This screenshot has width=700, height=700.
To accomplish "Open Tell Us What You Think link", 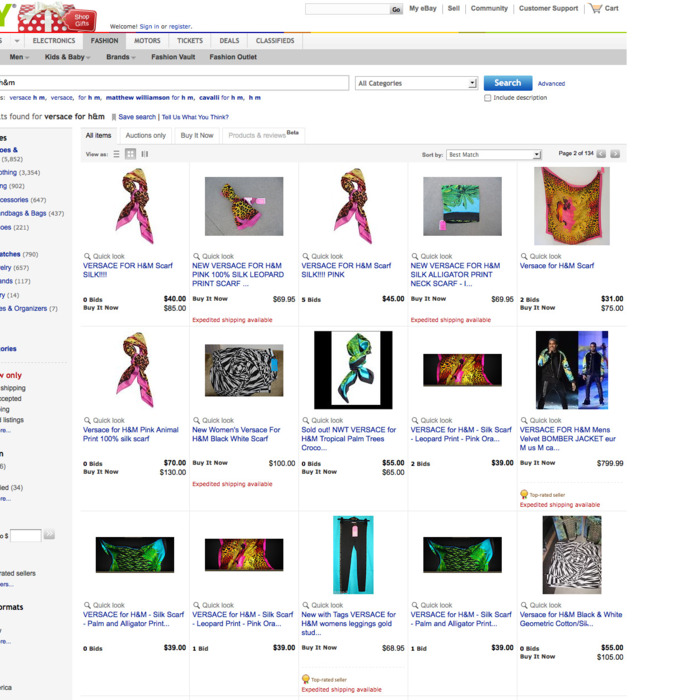I will click(195, 117).
